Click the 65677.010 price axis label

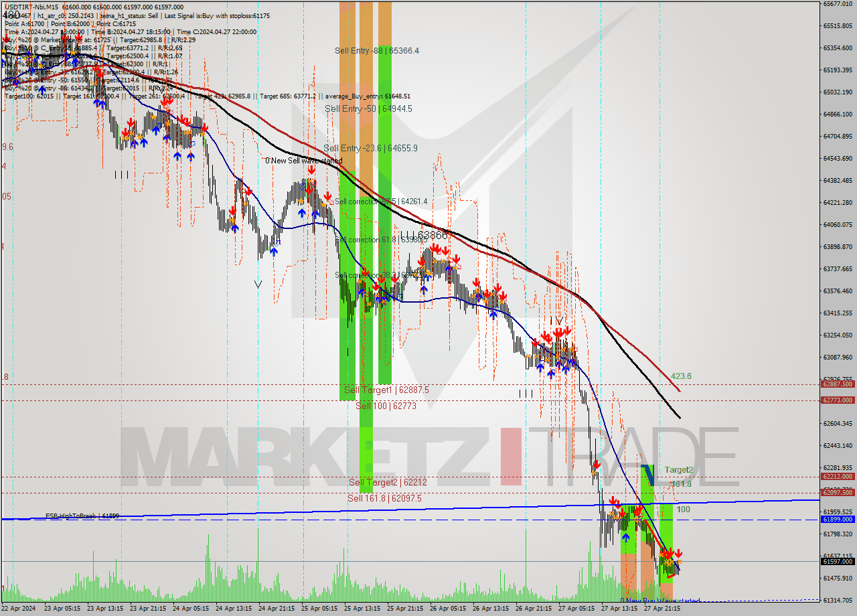tap(838, 4)
